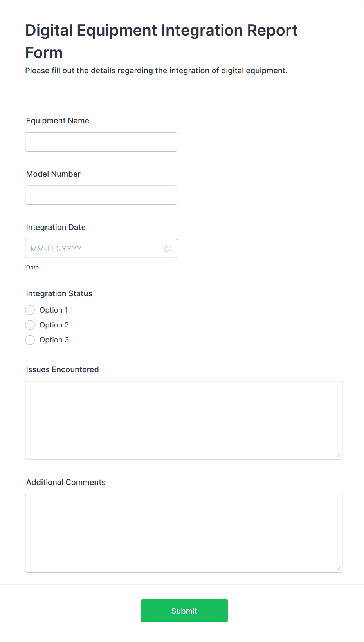This screenshot has height=642, width=364.
Task: Open the calendar date picker icon
Action: coord(168,249)
